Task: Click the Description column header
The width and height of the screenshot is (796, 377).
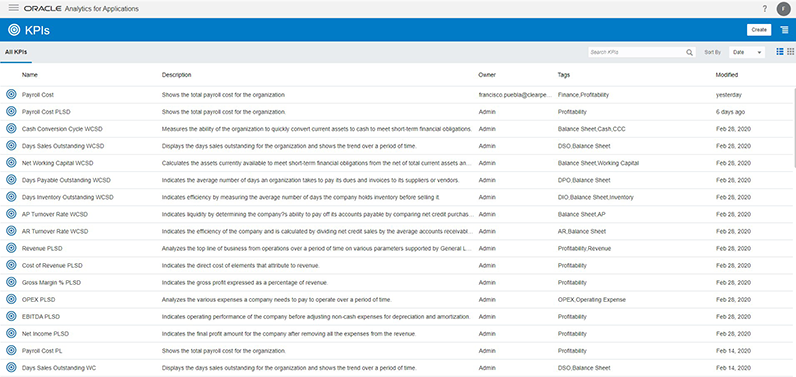Action: click(177, 75)
